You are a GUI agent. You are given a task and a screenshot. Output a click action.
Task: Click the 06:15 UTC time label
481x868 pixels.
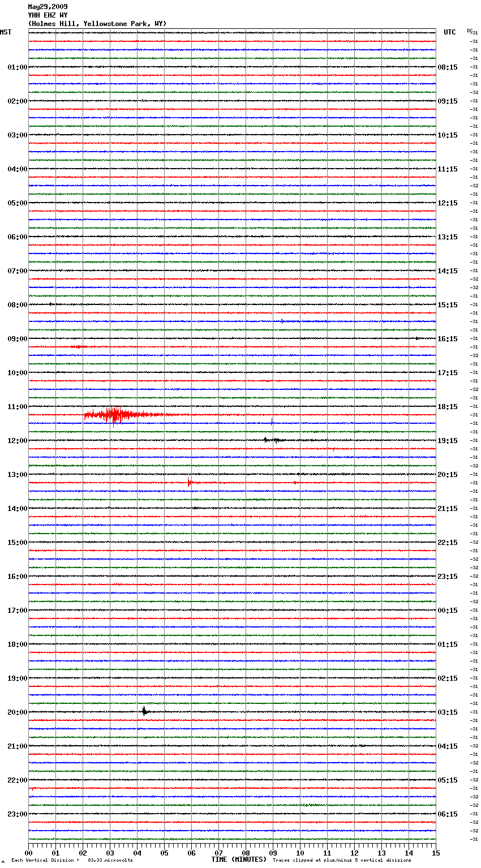tap(448, 814)
